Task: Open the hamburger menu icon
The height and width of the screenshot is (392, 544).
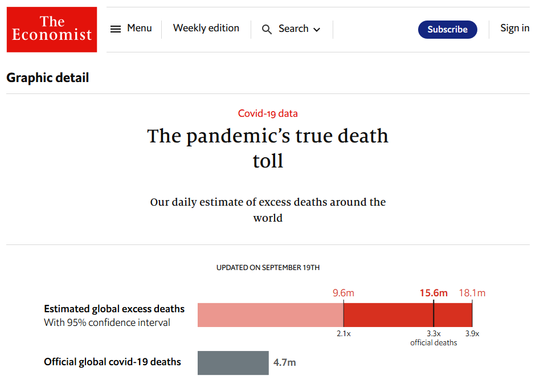Action: click(x=116, y=29)
